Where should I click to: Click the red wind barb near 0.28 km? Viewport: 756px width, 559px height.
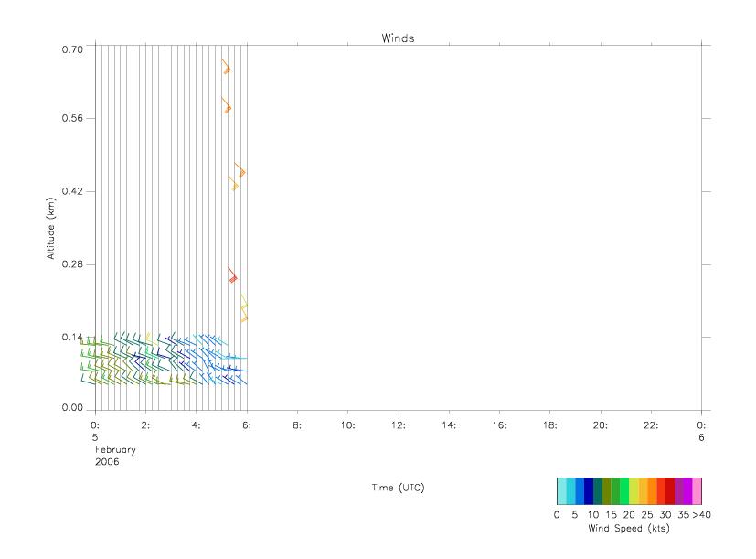[232, 274]
